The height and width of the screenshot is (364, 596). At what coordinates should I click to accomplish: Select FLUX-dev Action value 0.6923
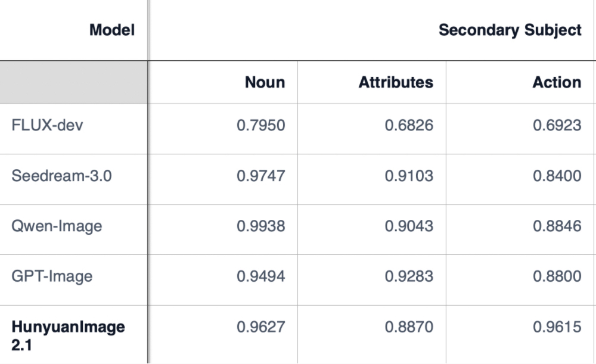tap(557, 126)
